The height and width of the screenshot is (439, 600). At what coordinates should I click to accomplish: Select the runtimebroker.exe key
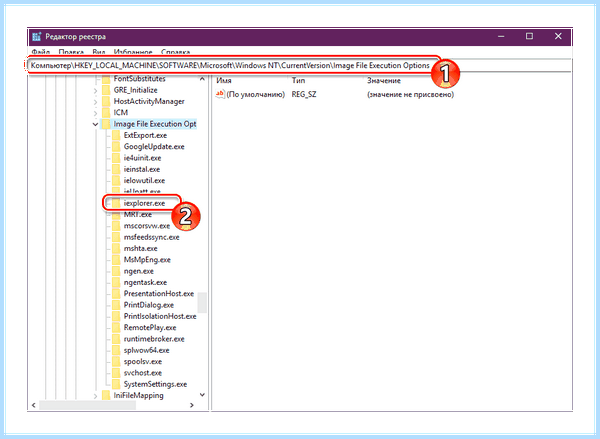pyautogui.click(x=154, y=339)
